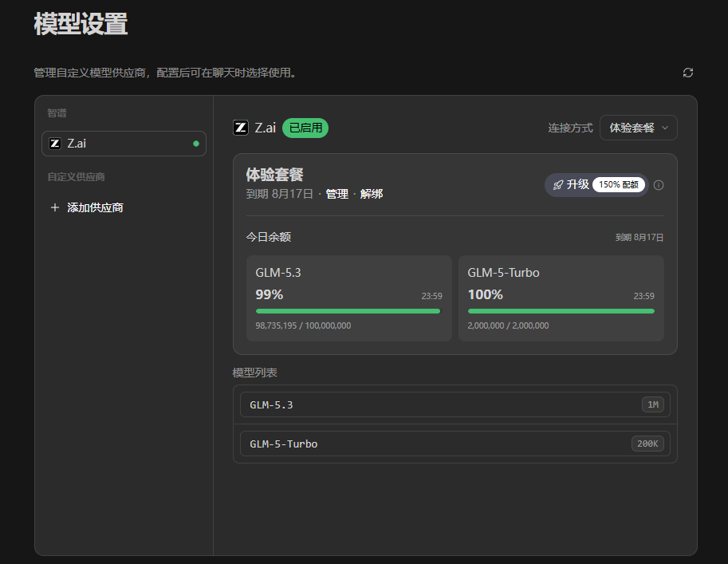
Task: Click the 连接方式 label
Action: pos(570,128)
